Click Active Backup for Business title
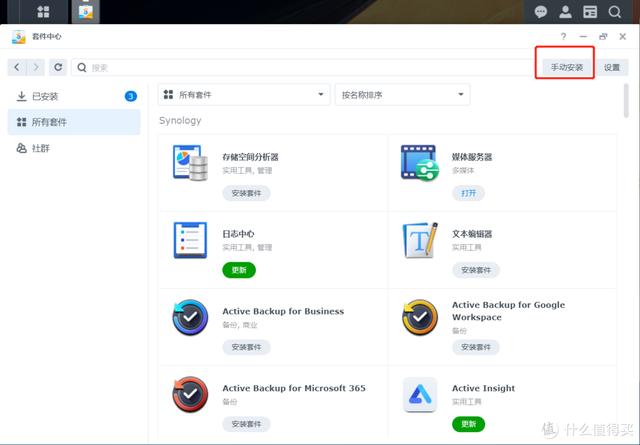Viewport: 640px width, 445px height. click(283, 311)
